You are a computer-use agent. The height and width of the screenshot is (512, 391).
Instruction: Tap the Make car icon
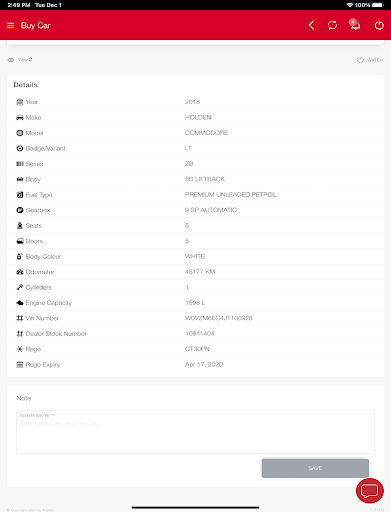[x=20, y=117]
